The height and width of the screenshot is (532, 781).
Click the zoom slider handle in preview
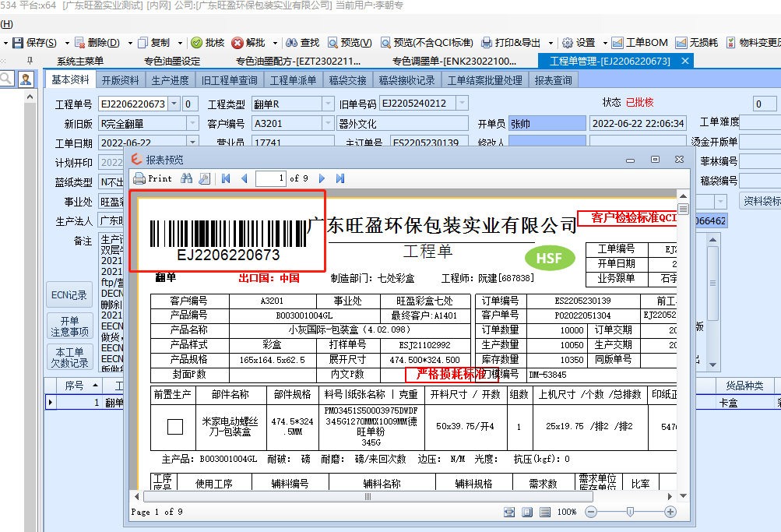pyautogui.click(x=630, y=512)
